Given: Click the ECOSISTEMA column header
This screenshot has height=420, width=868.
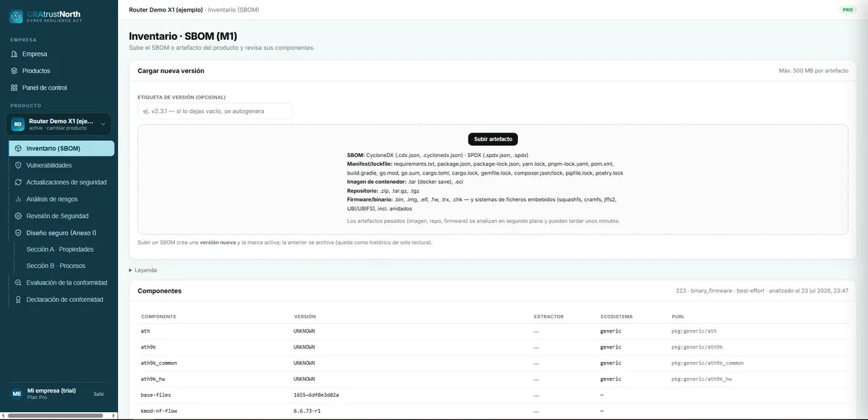Looking at the screenshot, I should (616, 316).
